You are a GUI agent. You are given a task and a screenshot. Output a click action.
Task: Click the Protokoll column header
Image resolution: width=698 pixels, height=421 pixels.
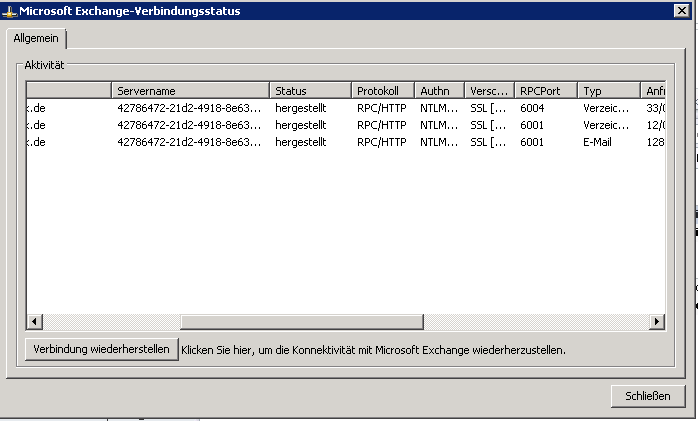point(383,91)
